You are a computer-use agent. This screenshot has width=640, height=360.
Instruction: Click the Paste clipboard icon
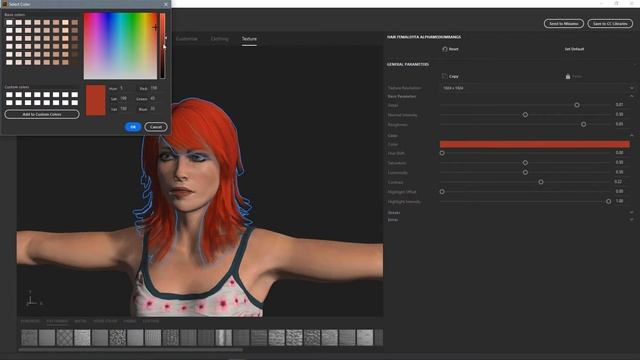click(x=567, y=76)
